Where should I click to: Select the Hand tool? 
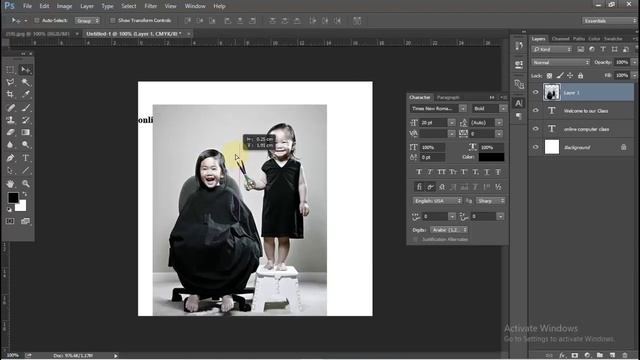(x=10, y=184)
